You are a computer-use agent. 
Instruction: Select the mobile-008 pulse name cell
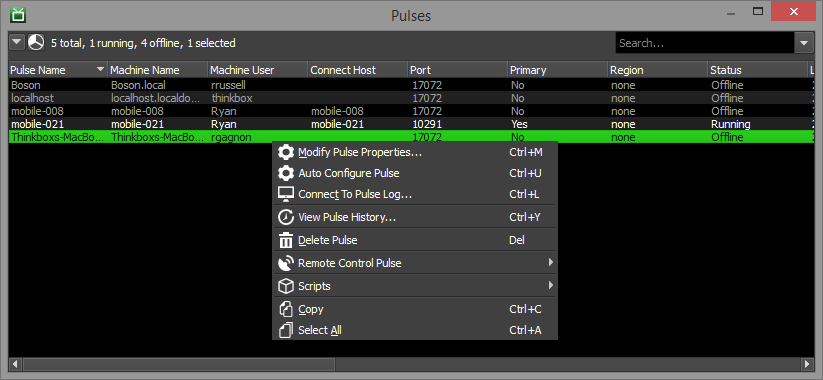[x=58, y=111]
